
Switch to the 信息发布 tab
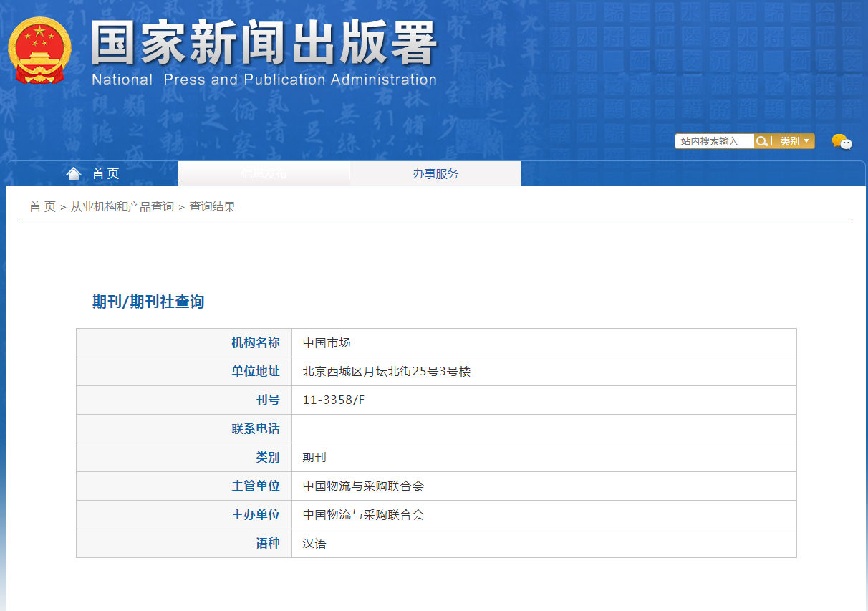264,173
